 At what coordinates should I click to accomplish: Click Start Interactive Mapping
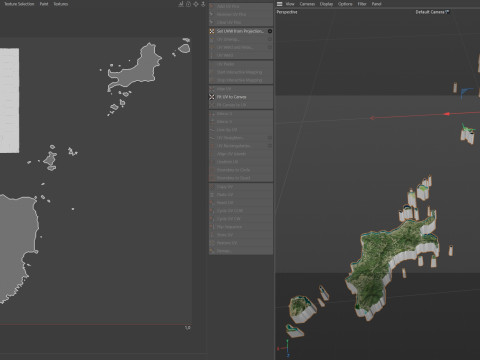241,72
